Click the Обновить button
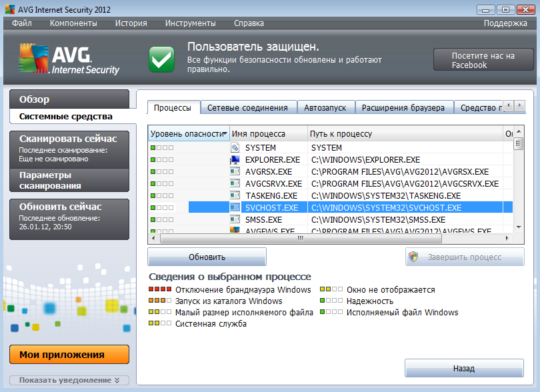Viewport: 540px width, 392px height. (x=207, y=257)
